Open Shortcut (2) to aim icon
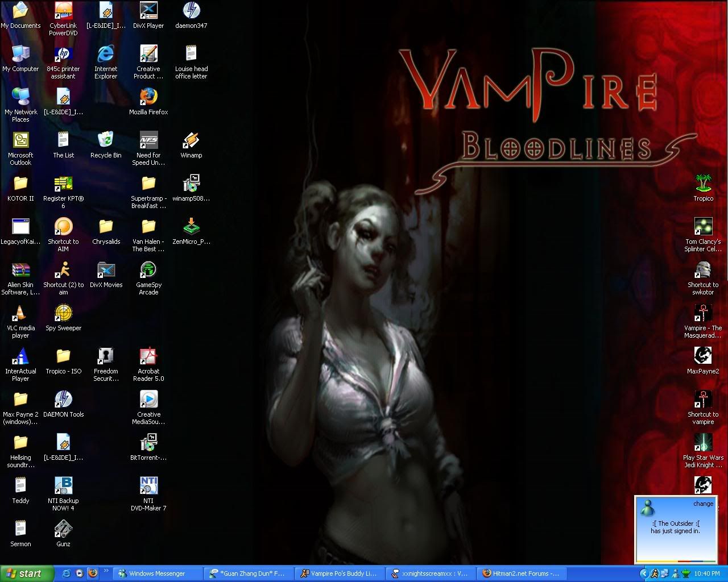The width and height of the screenshot is (728, 582). pos(63,277)
